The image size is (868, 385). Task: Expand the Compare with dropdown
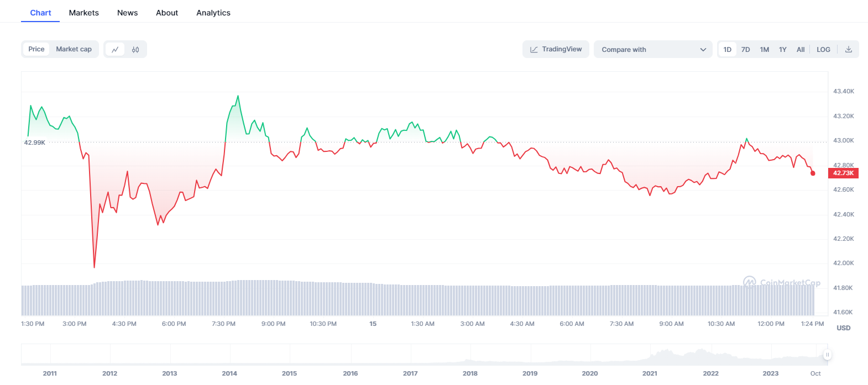point(653,49)
